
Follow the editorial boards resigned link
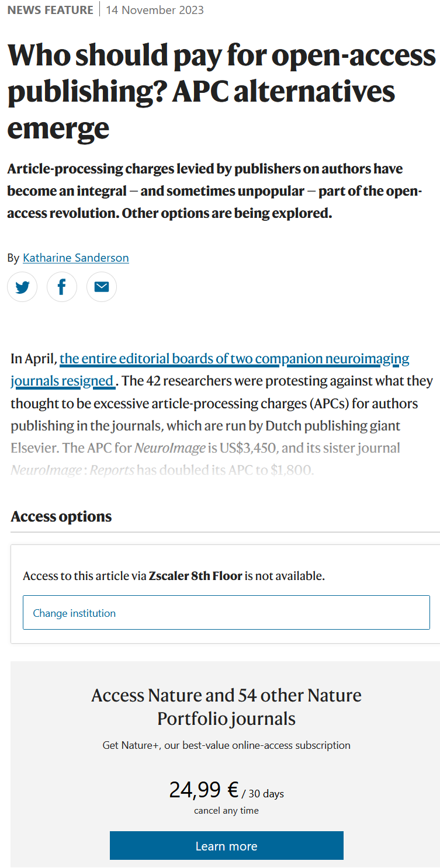click(234, 359)
